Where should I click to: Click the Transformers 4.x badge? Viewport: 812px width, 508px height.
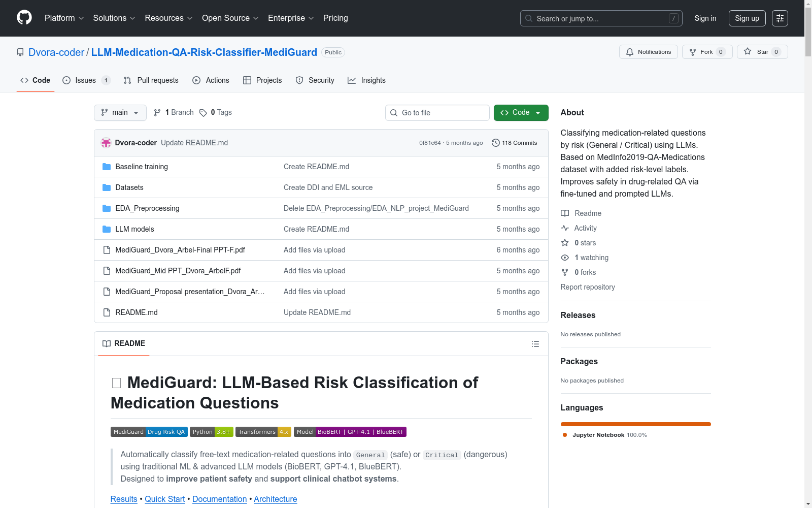point(263,432)
